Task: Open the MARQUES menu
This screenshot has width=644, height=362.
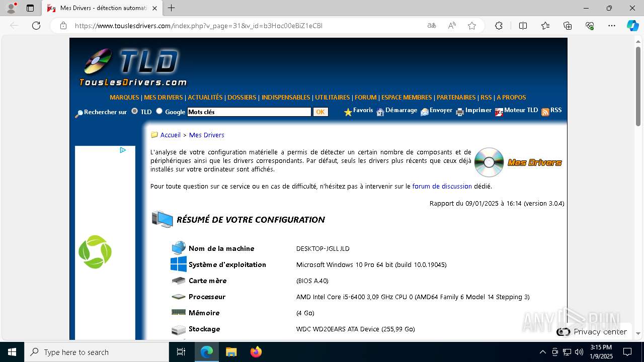Action: click(x=124, y=98)
